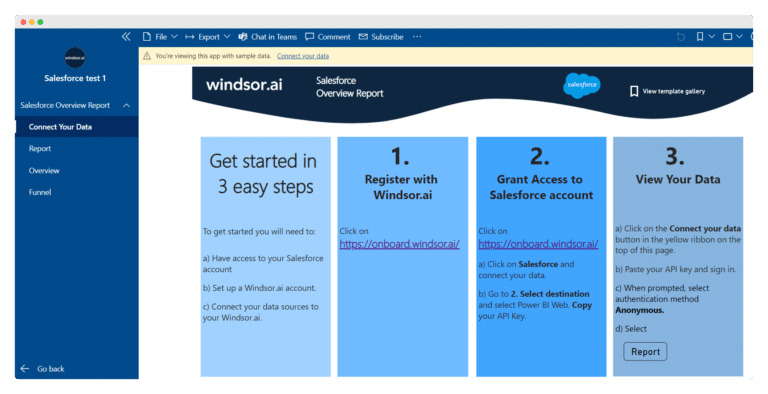The width and height of the screenshot is (768, 394).
Task: Click 'Set up a Windsor.ai account' text
Action: (x=260, y=288)
